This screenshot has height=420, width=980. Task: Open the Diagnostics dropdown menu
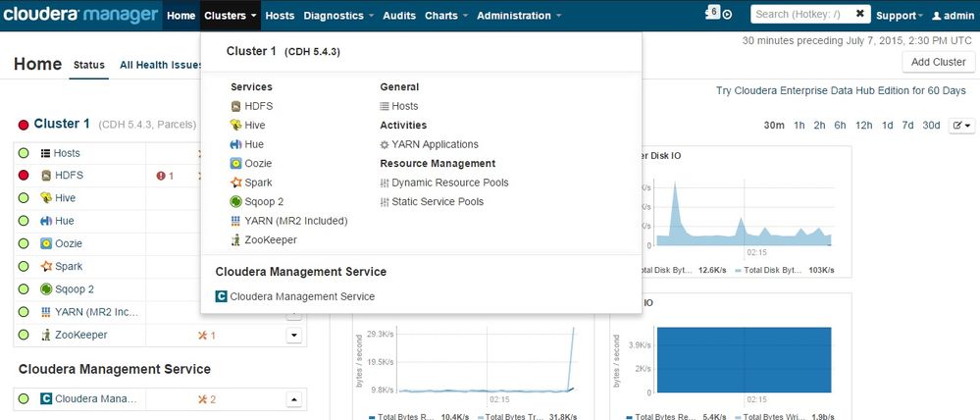(x=338, y=16)
